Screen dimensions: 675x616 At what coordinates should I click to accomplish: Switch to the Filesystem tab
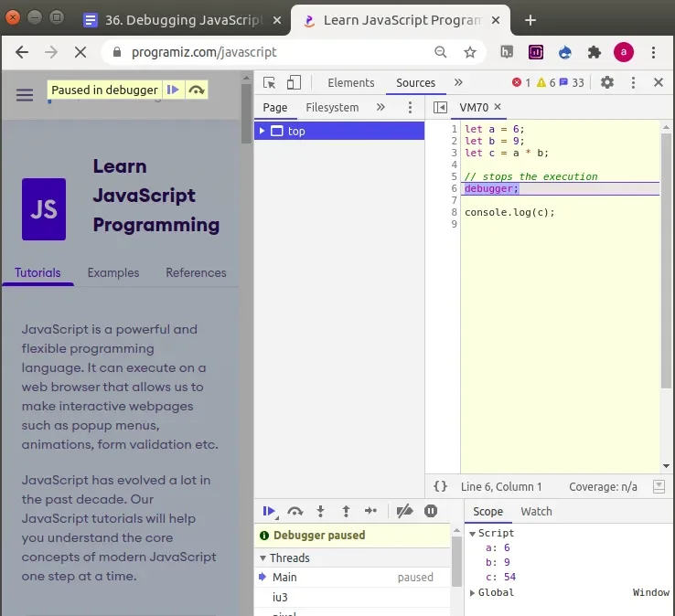pos(332,107)
